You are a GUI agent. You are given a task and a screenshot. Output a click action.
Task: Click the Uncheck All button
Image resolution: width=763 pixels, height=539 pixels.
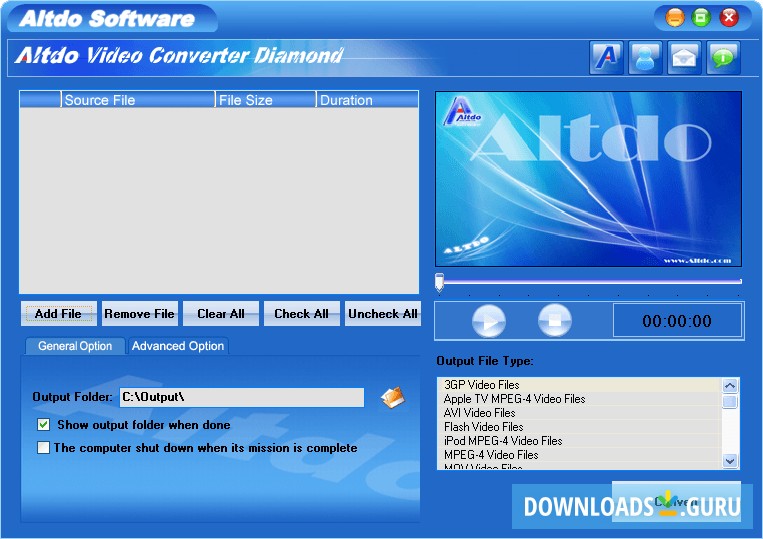coord(382,314)
